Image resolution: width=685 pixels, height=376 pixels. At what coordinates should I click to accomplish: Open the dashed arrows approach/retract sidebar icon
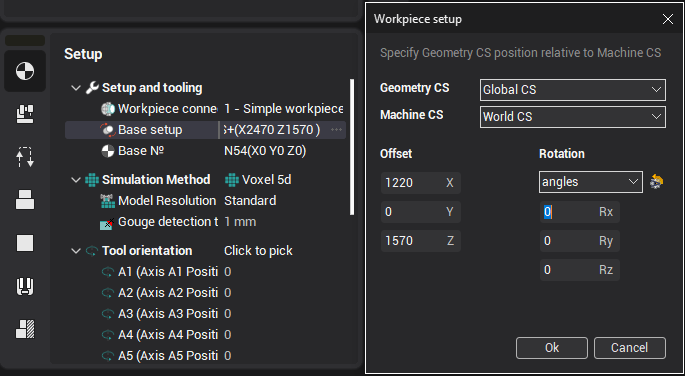(25, 157)
